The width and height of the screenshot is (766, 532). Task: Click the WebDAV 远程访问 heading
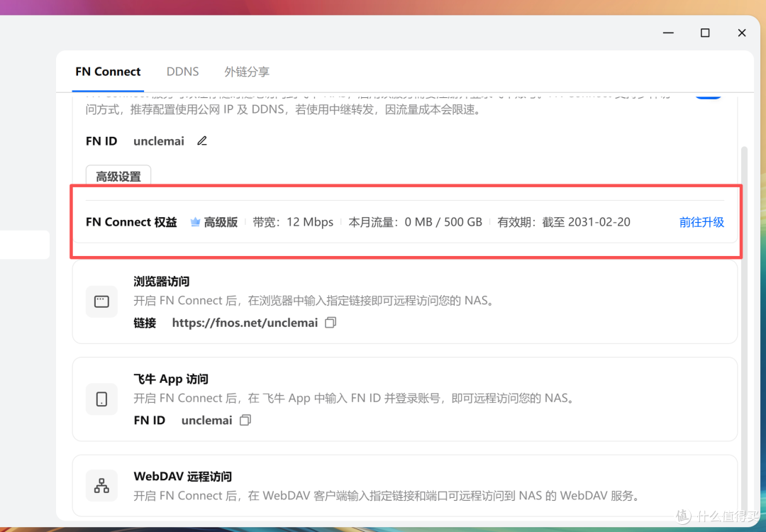coord(183,476)
